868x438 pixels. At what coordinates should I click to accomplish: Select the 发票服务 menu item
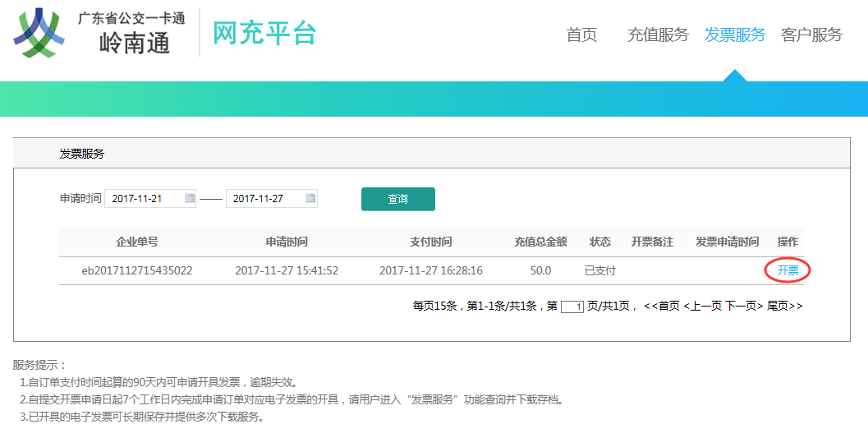pos(735,35)
